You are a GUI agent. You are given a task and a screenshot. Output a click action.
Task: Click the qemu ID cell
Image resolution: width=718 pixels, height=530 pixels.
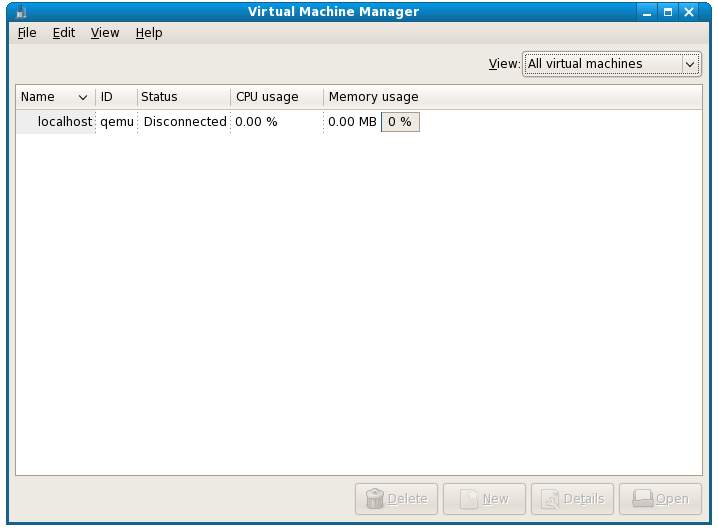[117, 122]
